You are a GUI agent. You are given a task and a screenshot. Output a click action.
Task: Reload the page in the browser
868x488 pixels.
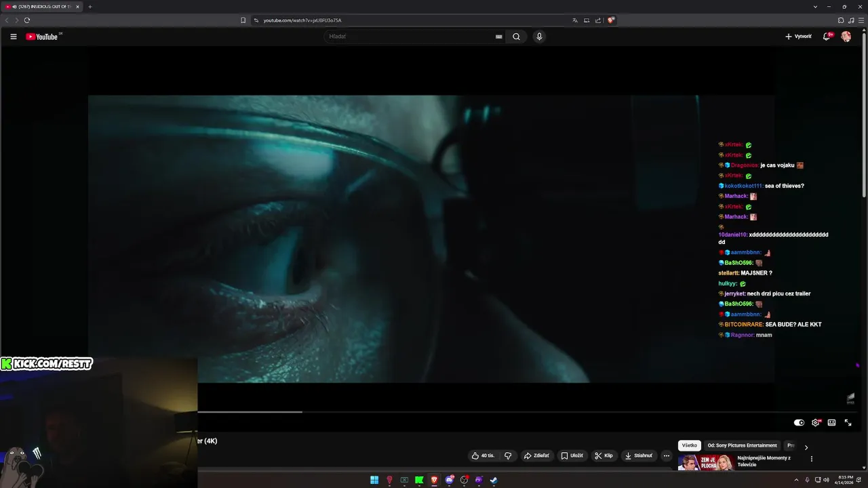[x=27, y=20]
